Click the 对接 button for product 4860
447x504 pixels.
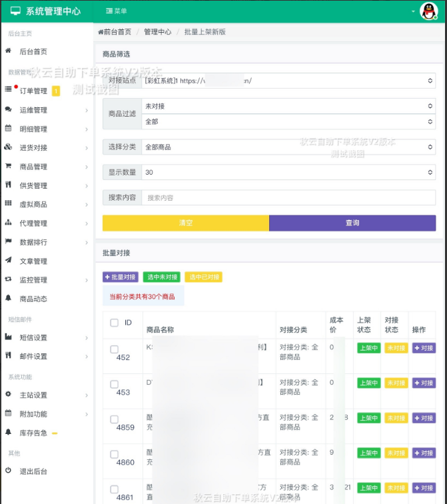tap(424, 453)
